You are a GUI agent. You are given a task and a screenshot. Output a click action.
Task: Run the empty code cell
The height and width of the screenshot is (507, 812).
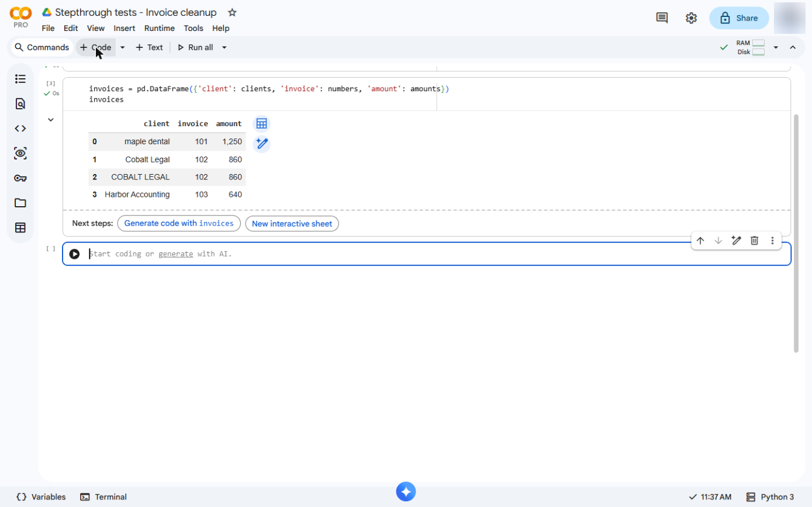pyautogui.click(x=74, y=254)
